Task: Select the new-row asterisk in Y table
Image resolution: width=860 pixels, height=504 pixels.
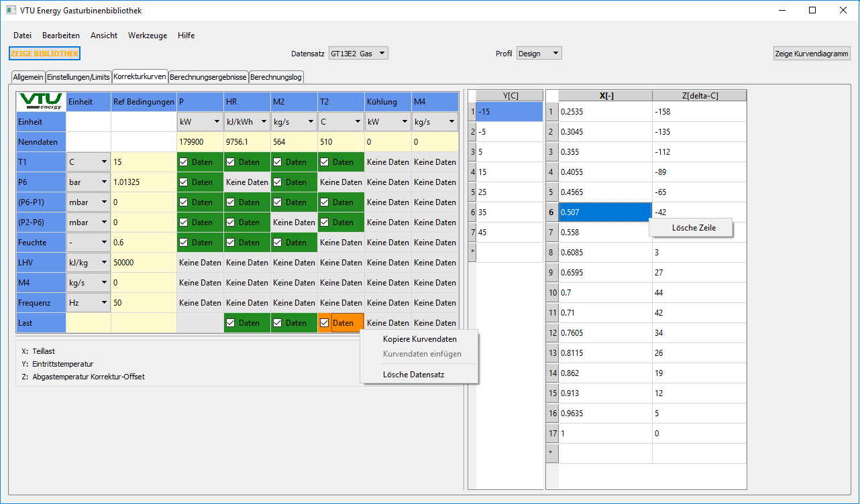Action: [472, 253]
